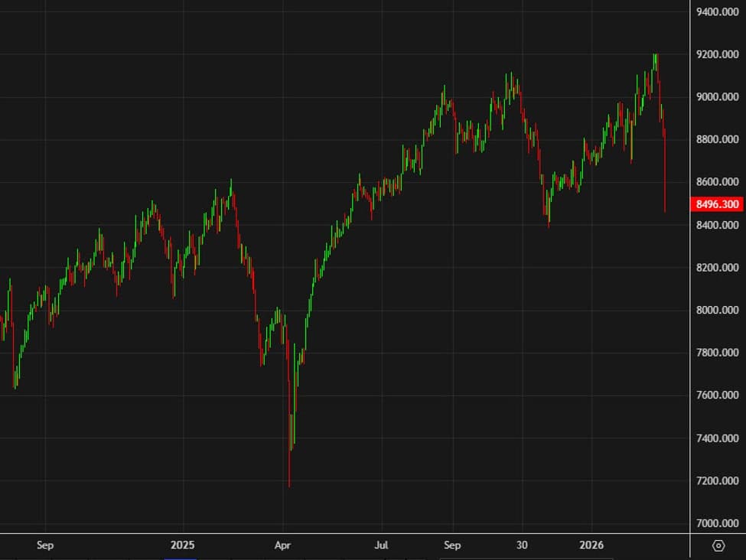The image size is (746, 560).
Task: Click the Jul label on the time axis
Action: [381, 545]
